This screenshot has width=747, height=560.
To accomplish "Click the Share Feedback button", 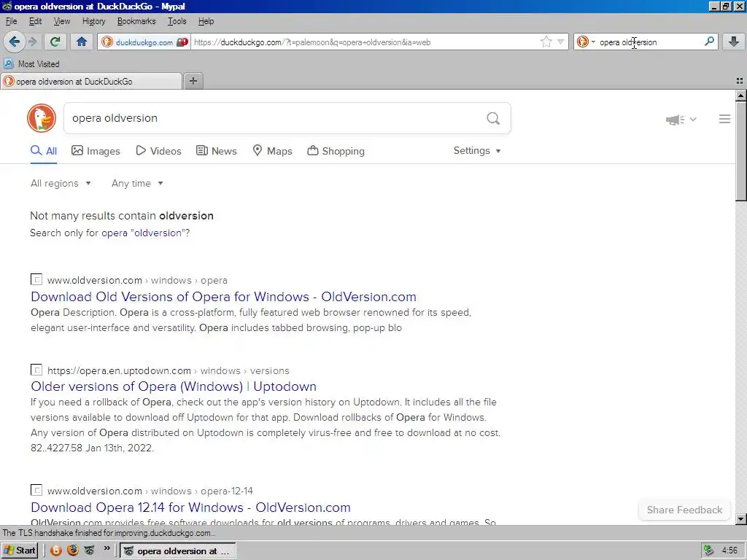I will tap(684, 510).
